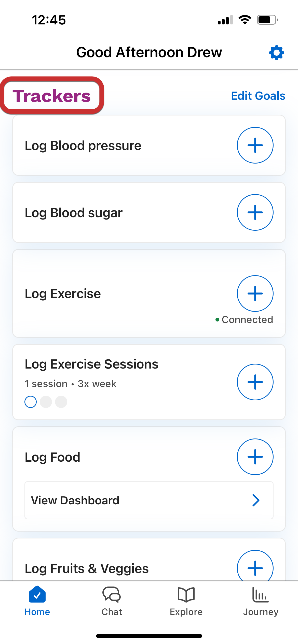Select first exercise session progress circle
Image resolution: width=298 pixels, height=644 pixels.
tap(31, 402)
